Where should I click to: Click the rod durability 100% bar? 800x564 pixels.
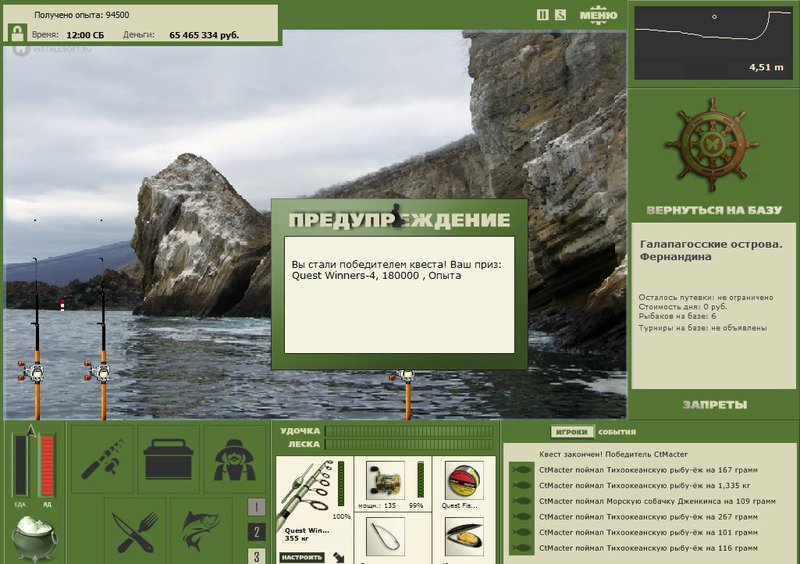click(x=341, y=484)
